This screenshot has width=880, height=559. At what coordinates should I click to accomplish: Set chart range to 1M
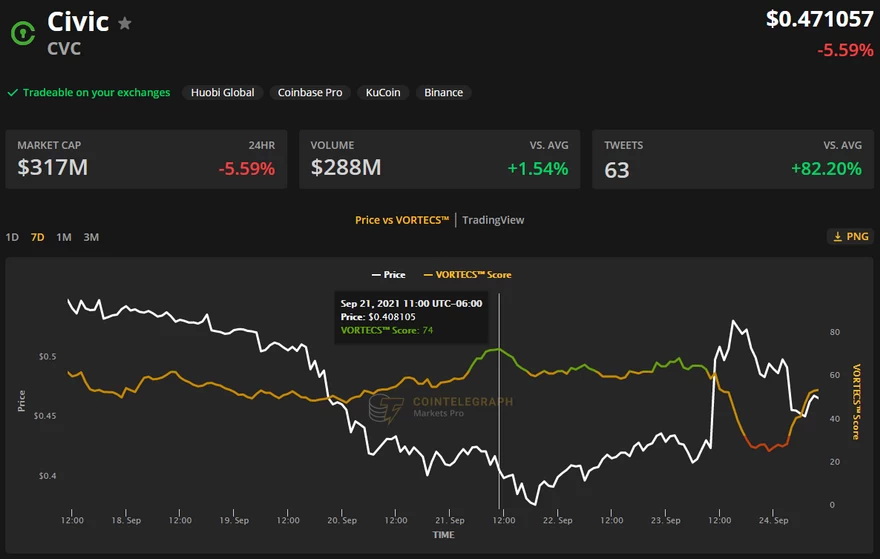point(64,237)
